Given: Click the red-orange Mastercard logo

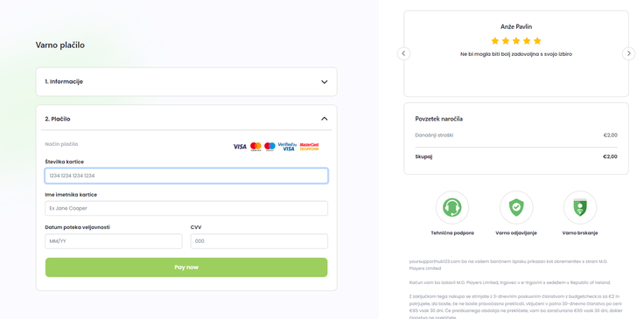Looking at the screenshot, I should [x=255, y=146].
